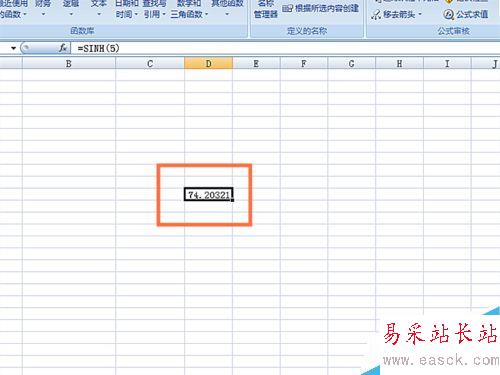The width and height of the screenshot is (500, 375).
Task: Select column I header
Action: pos(447,63)
